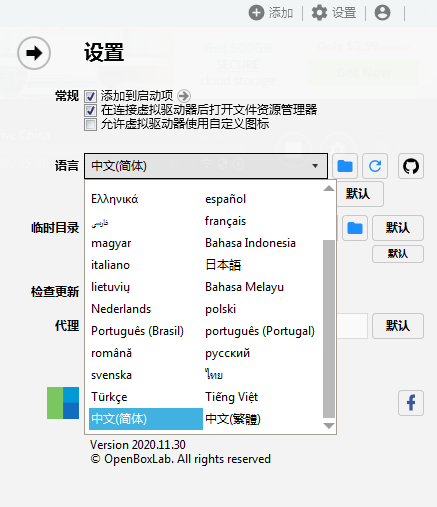
Task: Click the back arrow icon beside 设置
Action: 34,53
